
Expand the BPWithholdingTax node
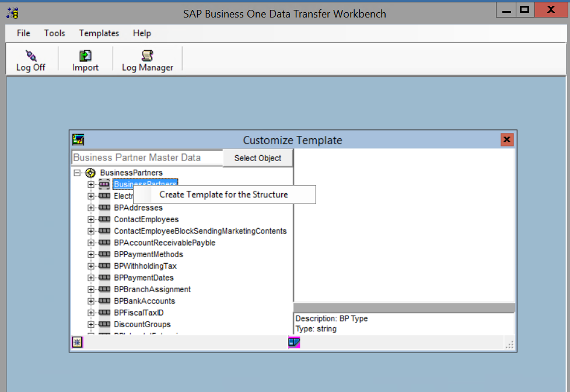[x=91, y=266]
